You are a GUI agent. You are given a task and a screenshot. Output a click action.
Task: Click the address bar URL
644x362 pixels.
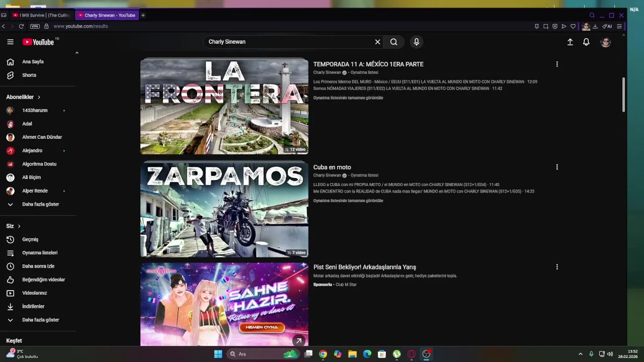pos(80,26)
